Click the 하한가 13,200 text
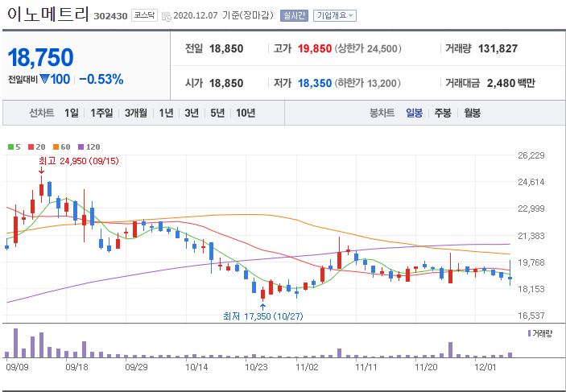 [x=368, y=83]
